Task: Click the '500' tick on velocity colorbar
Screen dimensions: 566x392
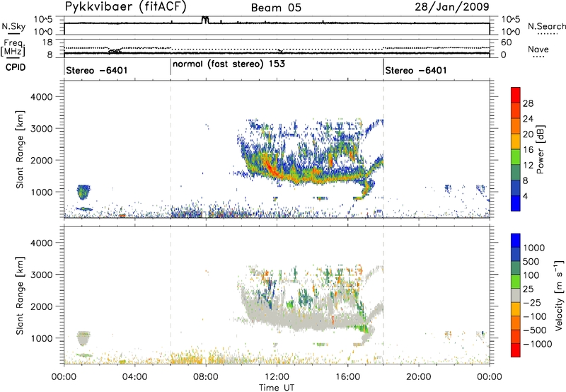Action: click(x=531, y=261)
